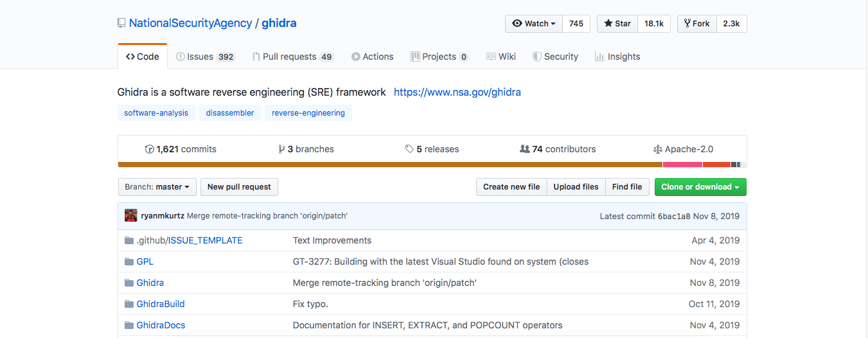Viewport: 868px width, 338px height.
Task: Open the ghidra repository name link
Action: 279,23
